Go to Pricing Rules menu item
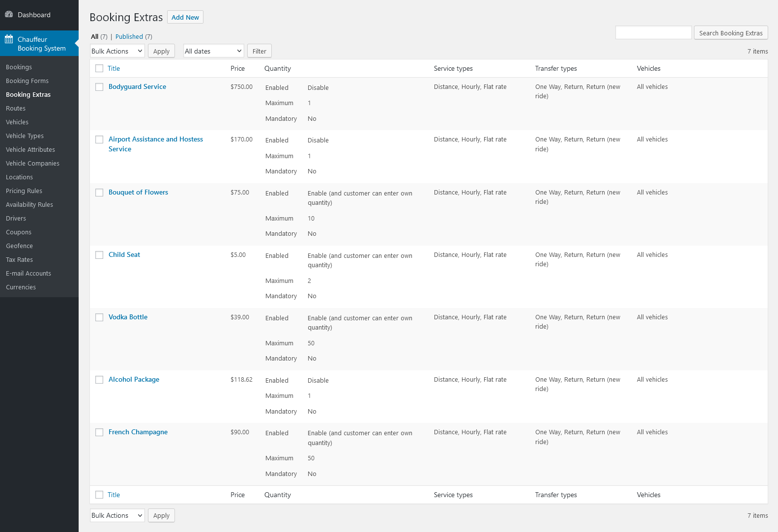 tap(24, 191)
